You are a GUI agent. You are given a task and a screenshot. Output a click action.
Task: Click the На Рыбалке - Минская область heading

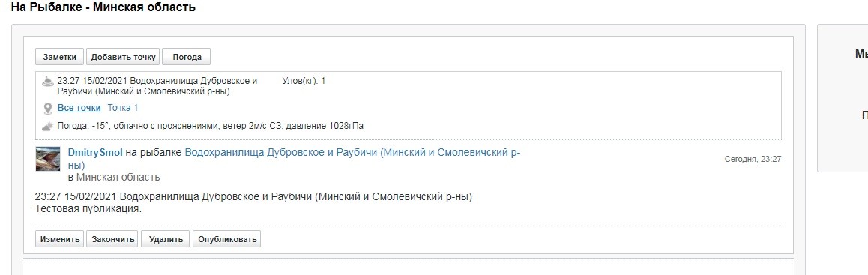pyautogui.click(x=103, y=8)
